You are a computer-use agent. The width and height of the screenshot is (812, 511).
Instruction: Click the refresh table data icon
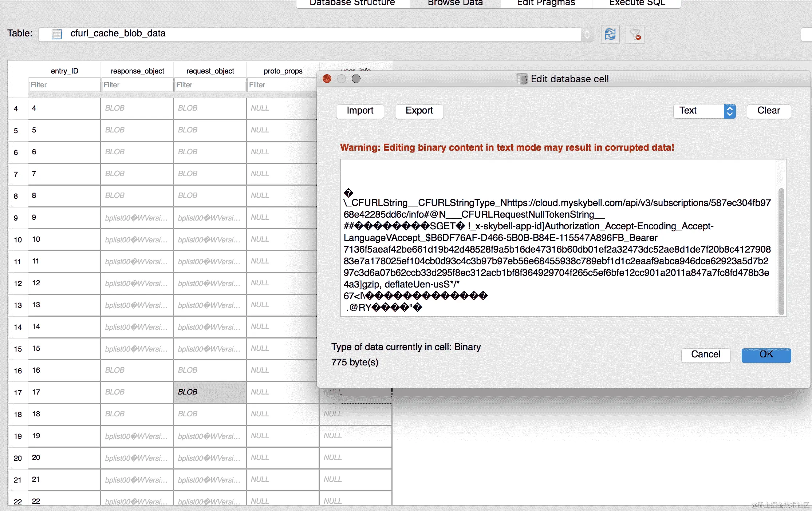[x=610, y=34]
